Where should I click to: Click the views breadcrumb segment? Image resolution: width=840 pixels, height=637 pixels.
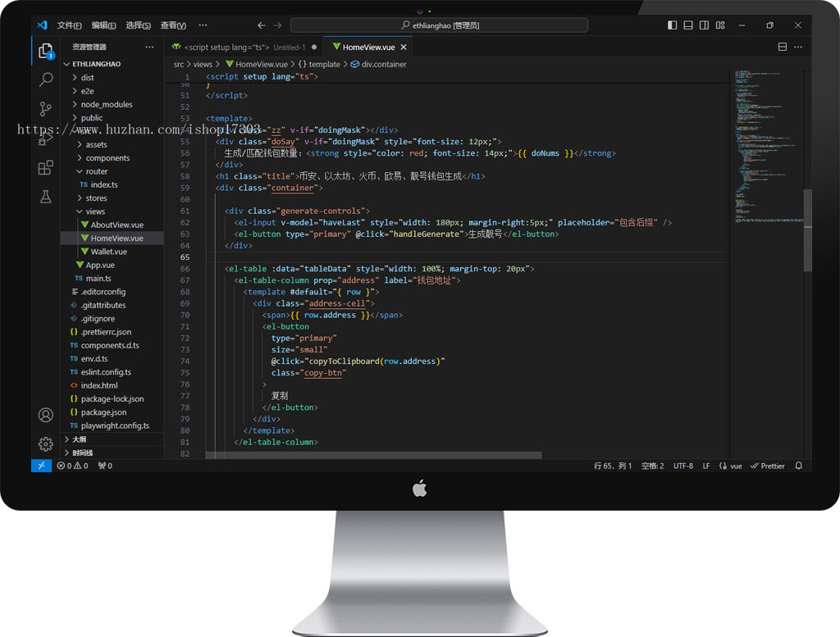pyautogui.click(x=203, y=64)
